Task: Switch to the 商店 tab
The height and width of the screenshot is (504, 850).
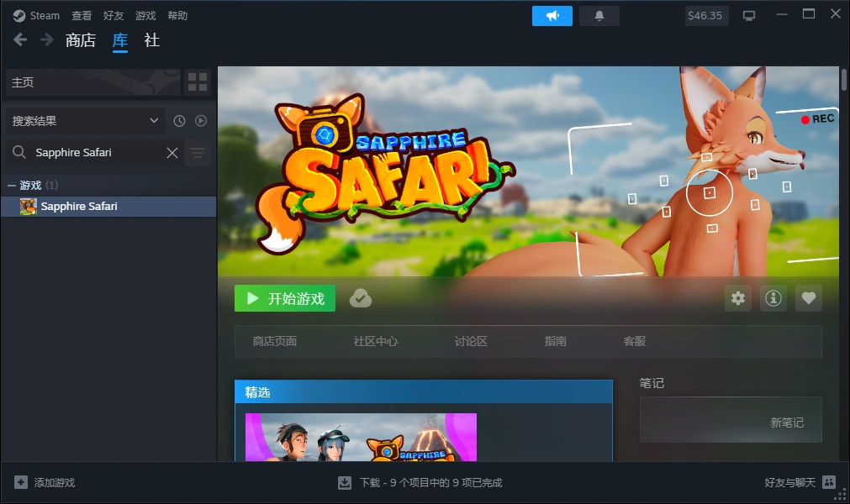Action: pos(80,40)
